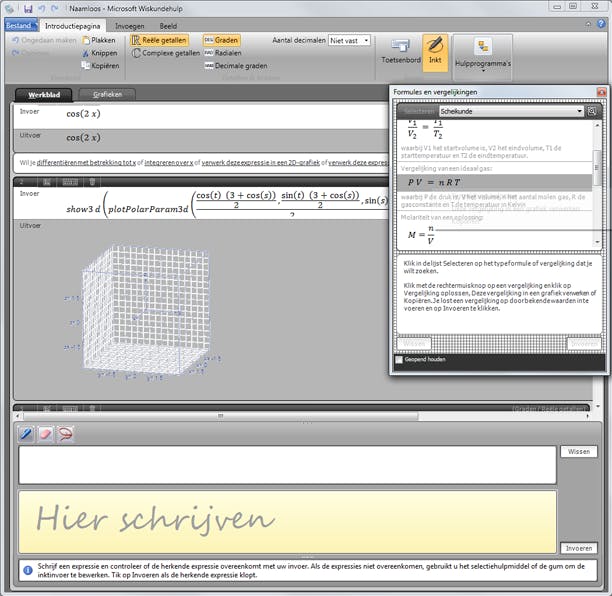Click the show3d plotPolarParam3d input expression
This screenshot has width=612, height=596.
(226, 203)
